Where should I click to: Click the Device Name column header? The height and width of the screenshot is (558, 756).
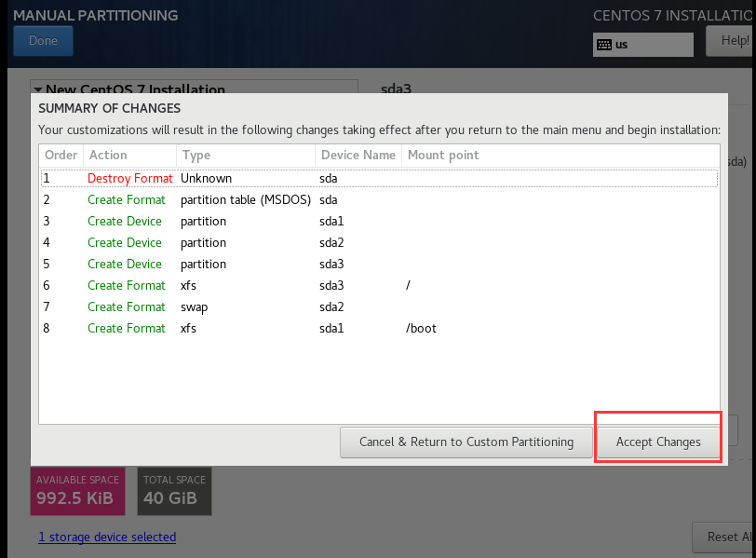pos(358,156)
